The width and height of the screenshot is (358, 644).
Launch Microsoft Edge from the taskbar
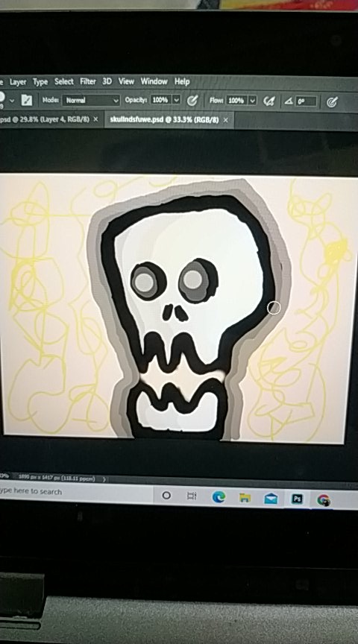click(x=219, y=497)
